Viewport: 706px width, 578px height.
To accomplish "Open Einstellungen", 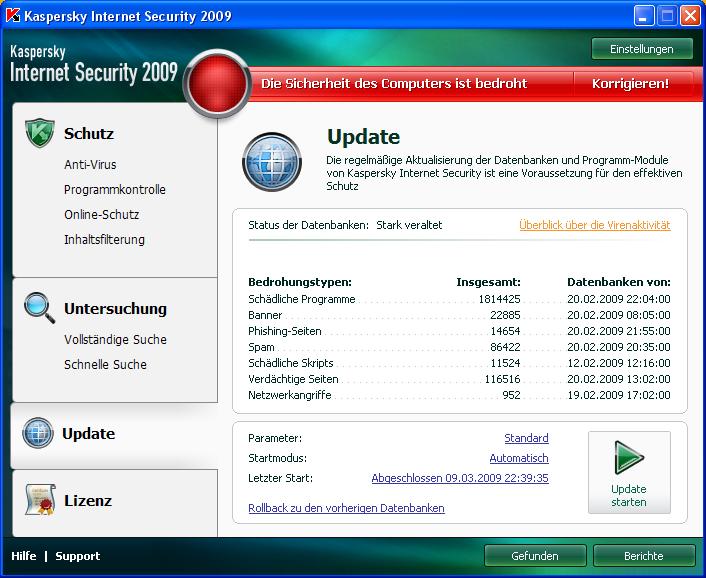I will [642, 49].
